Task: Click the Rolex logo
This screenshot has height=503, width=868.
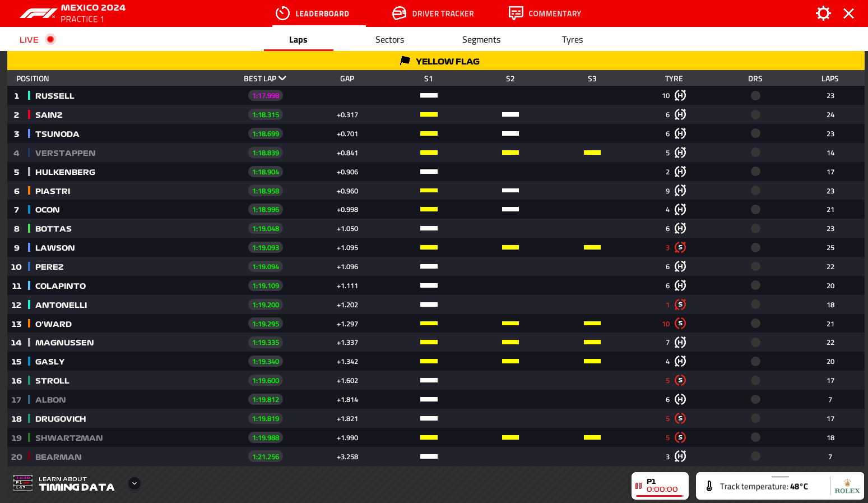Action: click(x=847, y=486)
